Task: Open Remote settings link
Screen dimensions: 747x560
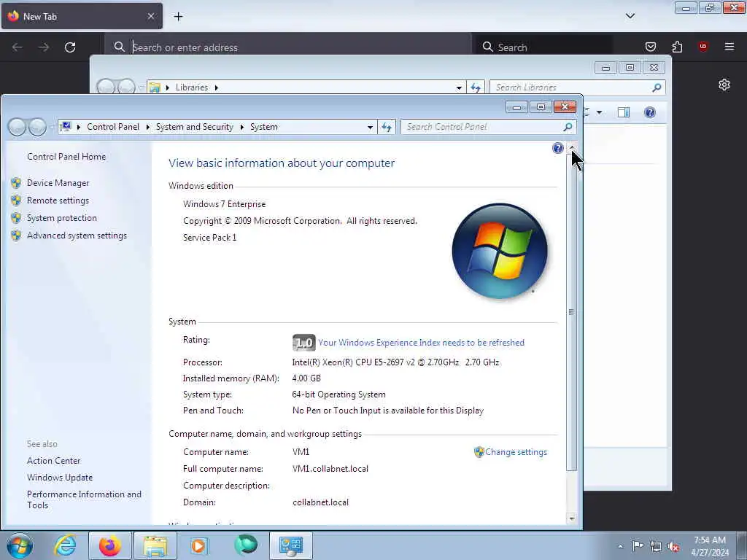Action: tap(58, 201)
